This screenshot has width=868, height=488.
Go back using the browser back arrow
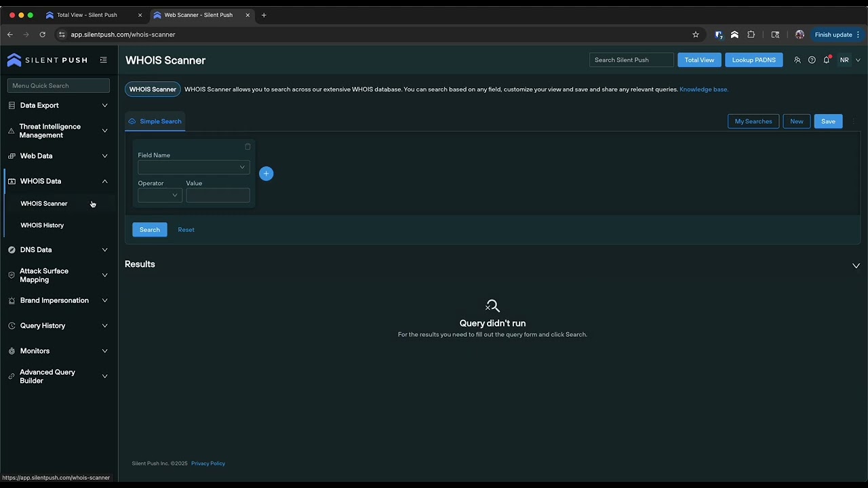tap(10, 35)
